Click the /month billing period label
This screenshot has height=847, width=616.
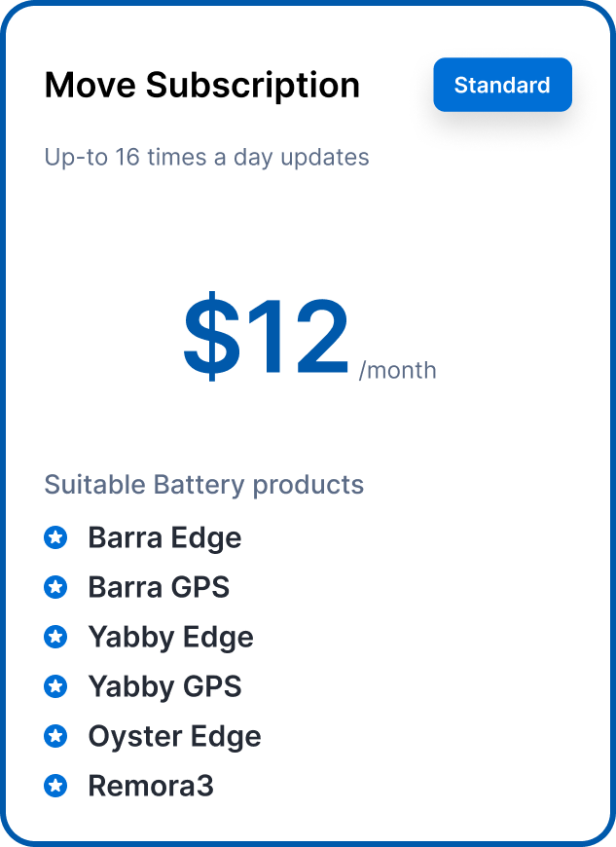tap(397, 370)
